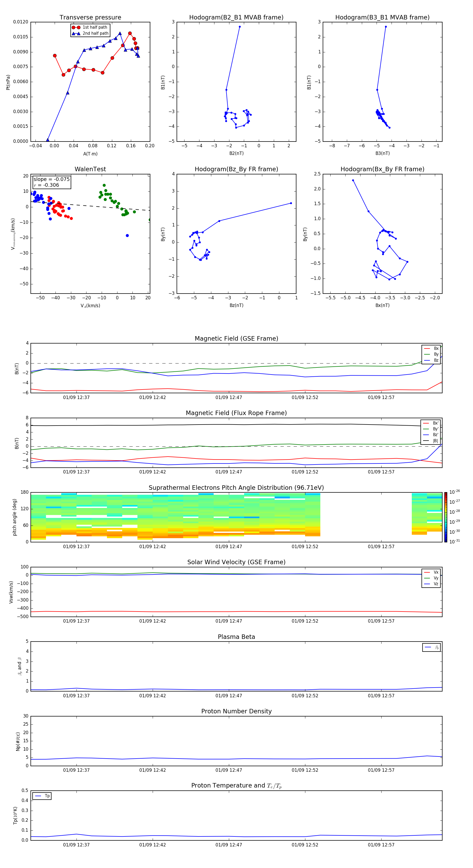This screenshot has height=868, width=473.
Task: Select the By' entry in Flux Rope legend
Action: pyautogui.click(x=431, y=429)
